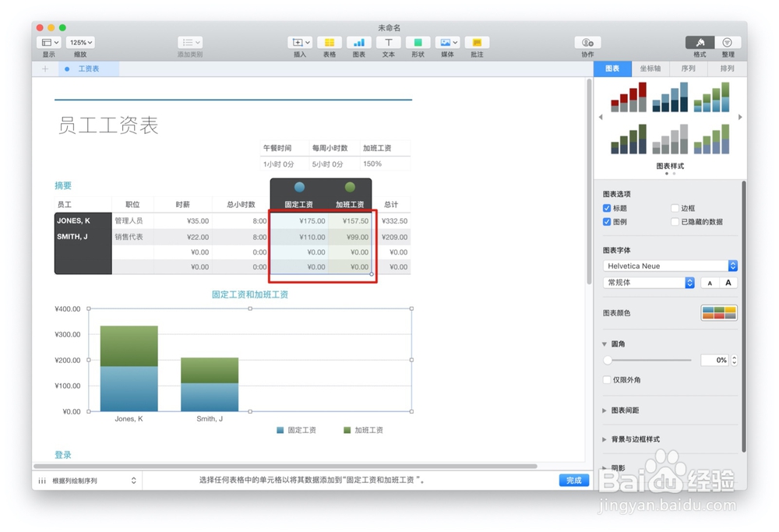Open the 图表 (Chart) insert icon
This screenshot has width=779, height=532.
click(x=358, y=43)
